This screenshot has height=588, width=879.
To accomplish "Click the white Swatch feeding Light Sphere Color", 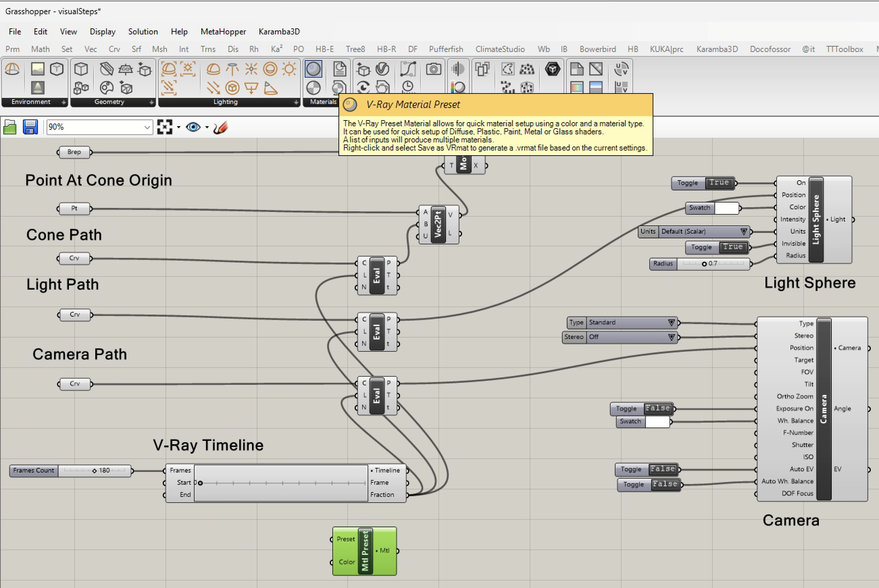I will (x=727, y=208).
